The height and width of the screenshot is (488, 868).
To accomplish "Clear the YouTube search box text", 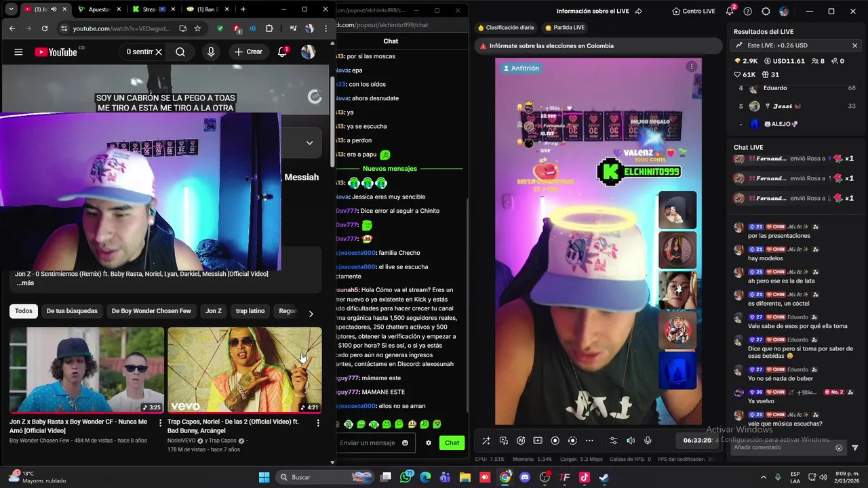I will pos(159,52).
